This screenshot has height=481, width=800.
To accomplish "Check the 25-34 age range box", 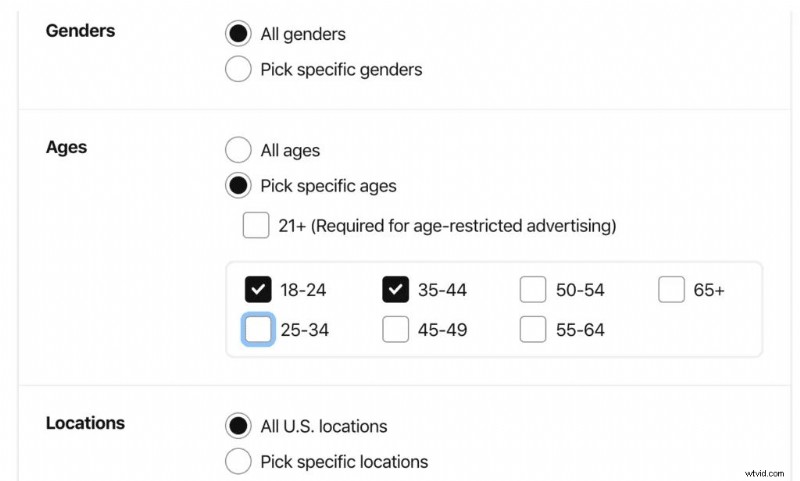I will pyautogui.click(x=258, y=330).
